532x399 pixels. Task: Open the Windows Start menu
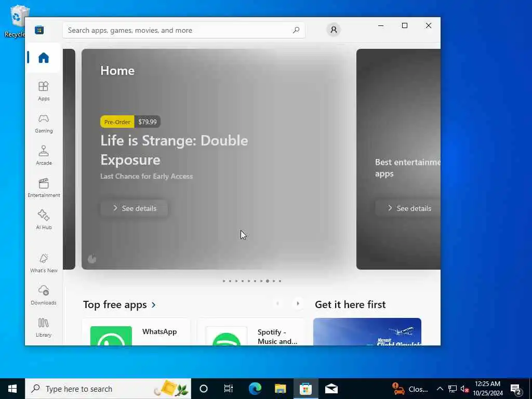[x=12, y=389]
